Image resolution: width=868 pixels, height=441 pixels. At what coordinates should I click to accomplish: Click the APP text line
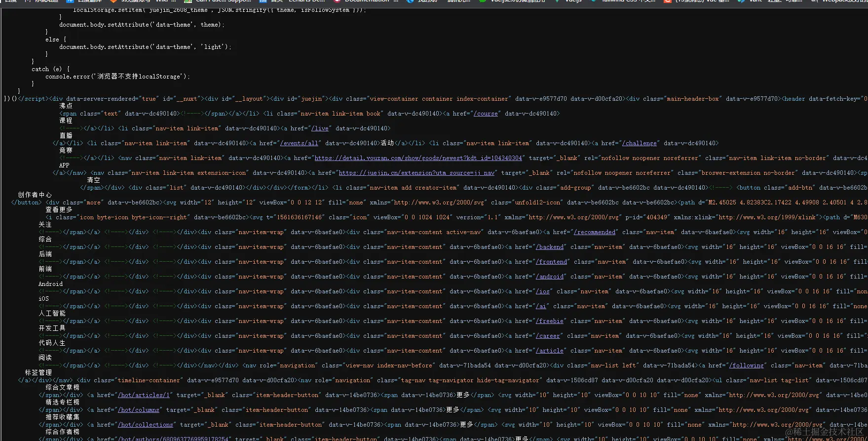click(64, 165)
